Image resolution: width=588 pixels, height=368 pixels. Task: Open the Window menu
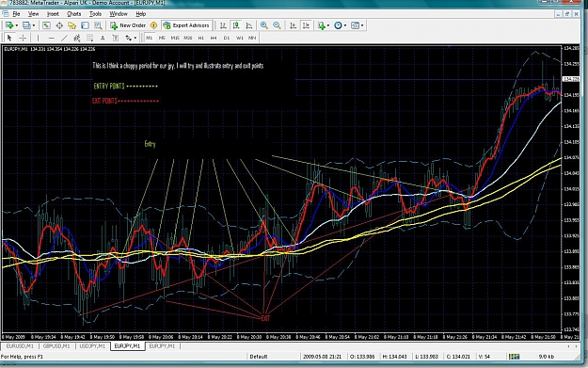point(119,14)
